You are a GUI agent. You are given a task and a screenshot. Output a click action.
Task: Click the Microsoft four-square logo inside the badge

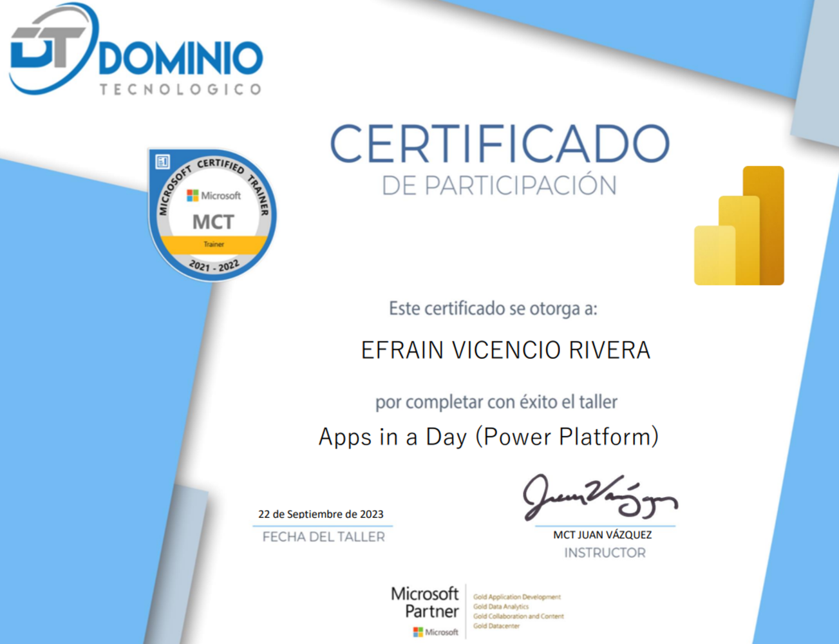coord(193,195)
